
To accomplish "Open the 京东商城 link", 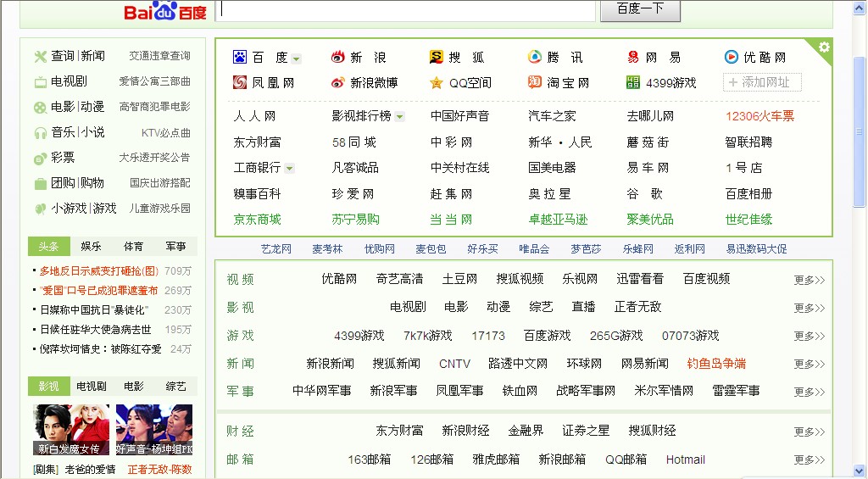I will pos(258,220).
